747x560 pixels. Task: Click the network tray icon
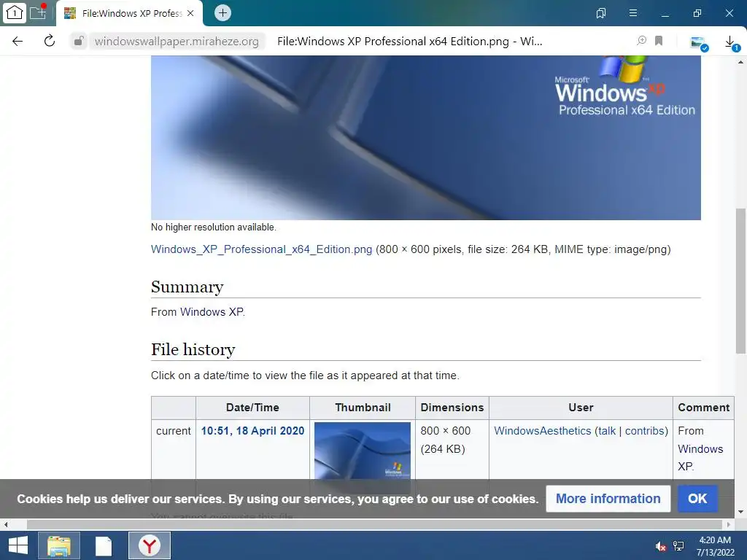(x=679, y=546)
